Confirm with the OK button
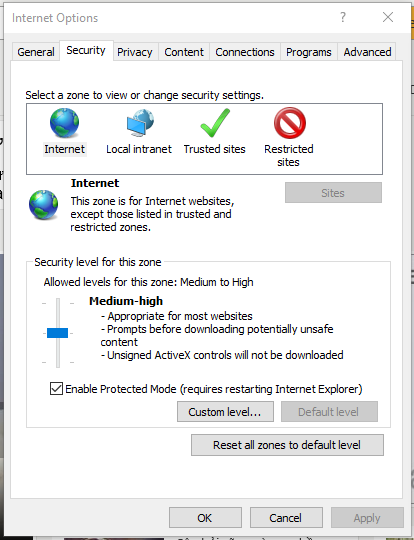Viewport: 414px width, 540px height. pyautogui.click(x=205, y=518)
